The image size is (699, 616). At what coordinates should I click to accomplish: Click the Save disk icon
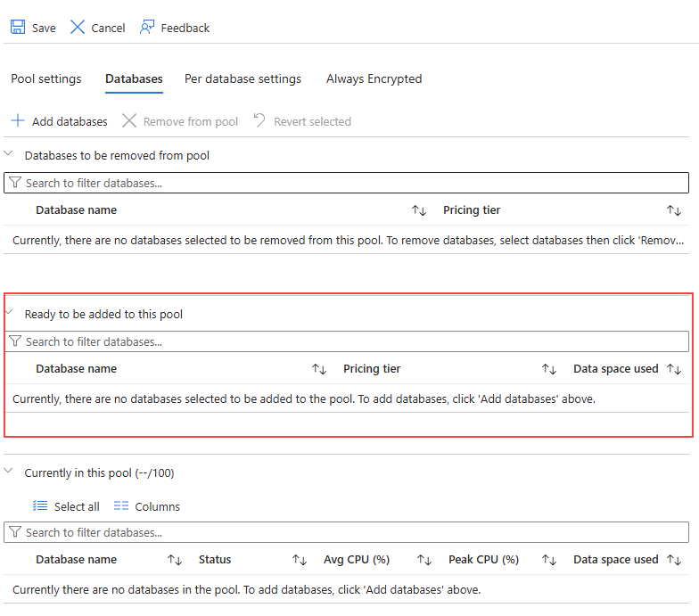coord(18,28)
